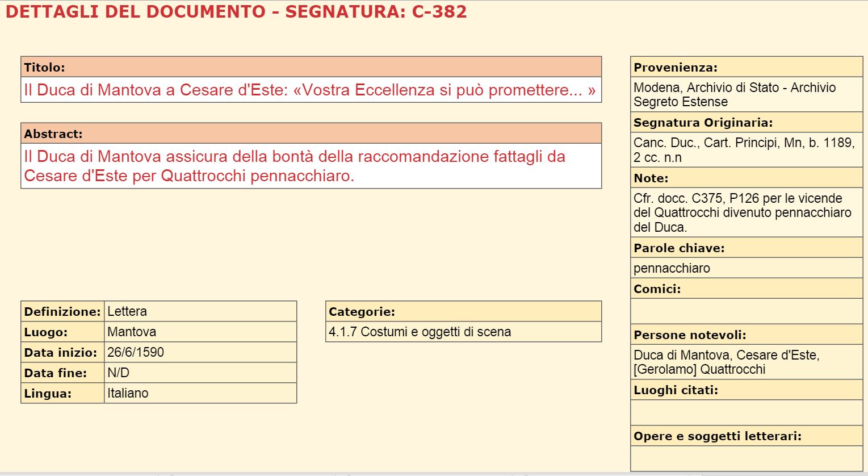Click the empty Comici field

(746, 311)
